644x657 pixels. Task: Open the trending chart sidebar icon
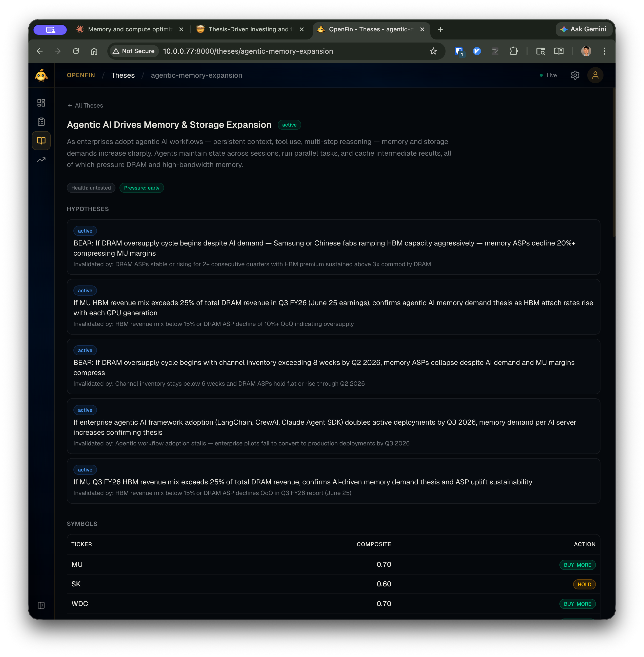pos(41,160)
